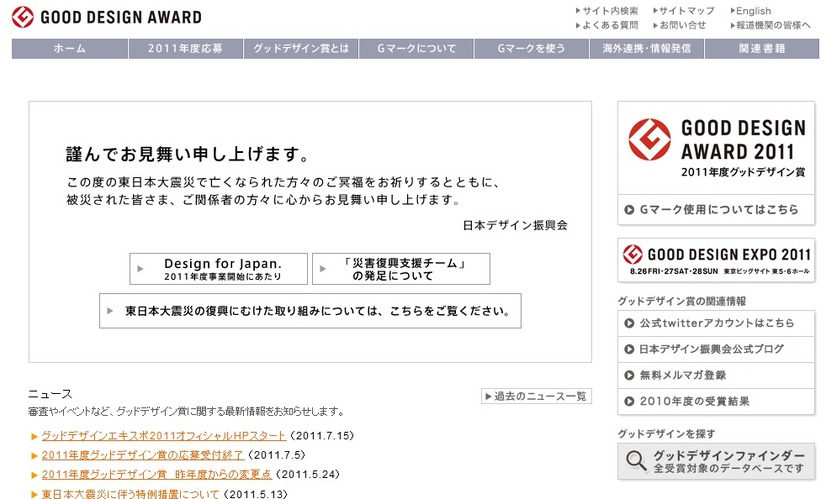Open news 2011年度グッドデザイン賞の応募受付終了
The height and width of the screenshot is (499, 826).
coord(143,455)
